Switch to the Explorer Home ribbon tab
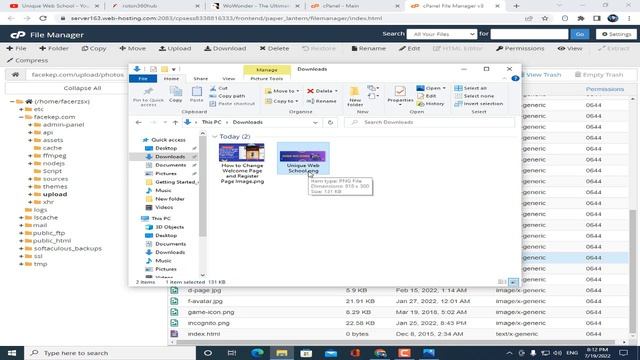Screen dimensions: 640x360 [171, 78]
